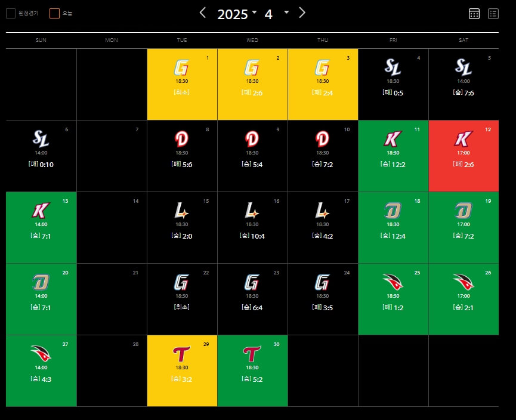Select eagle logo on April 26
The height and width of the screenshot is (420, 516).
point(464,282)
